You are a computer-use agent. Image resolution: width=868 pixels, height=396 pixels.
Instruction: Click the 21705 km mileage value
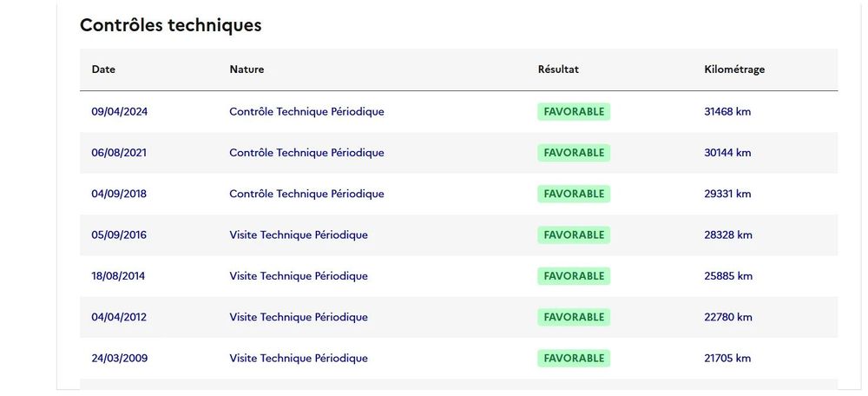[x=728, y=359]
